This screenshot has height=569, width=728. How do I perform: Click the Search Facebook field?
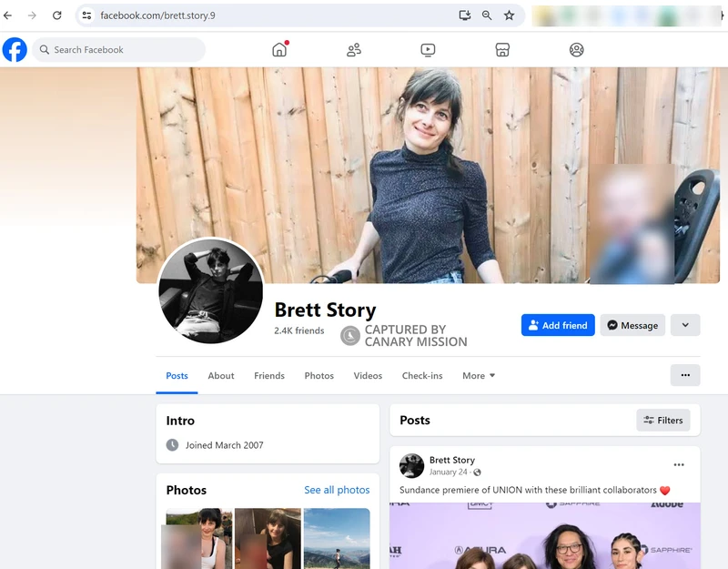point(119,50)
